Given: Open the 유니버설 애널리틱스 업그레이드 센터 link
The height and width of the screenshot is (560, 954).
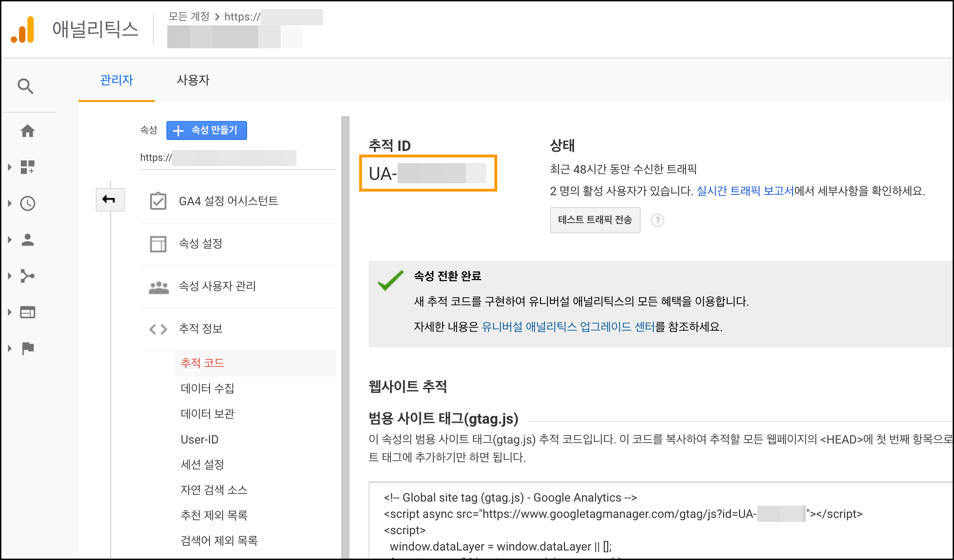Looking at the screenshot, I should [x=568, y=327].
